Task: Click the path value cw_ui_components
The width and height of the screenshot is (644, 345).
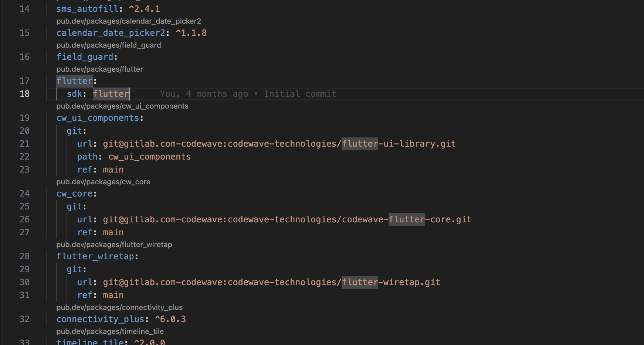Action: [x=149, y=157]
